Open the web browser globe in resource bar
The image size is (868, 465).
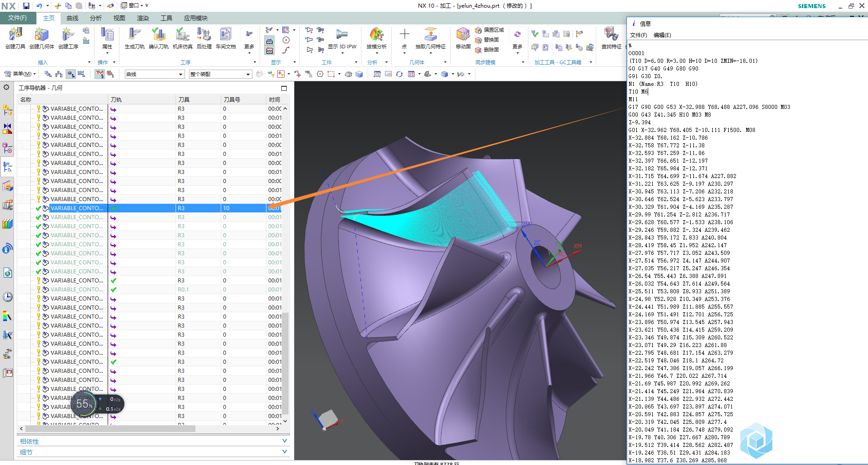pos(8,273)
